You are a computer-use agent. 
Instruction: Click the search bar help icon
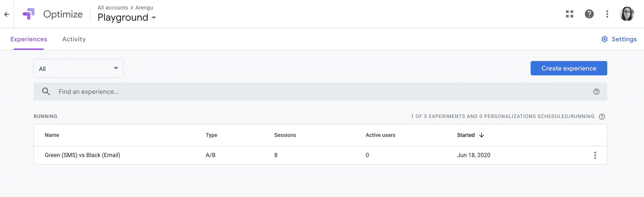coord(596,92)
